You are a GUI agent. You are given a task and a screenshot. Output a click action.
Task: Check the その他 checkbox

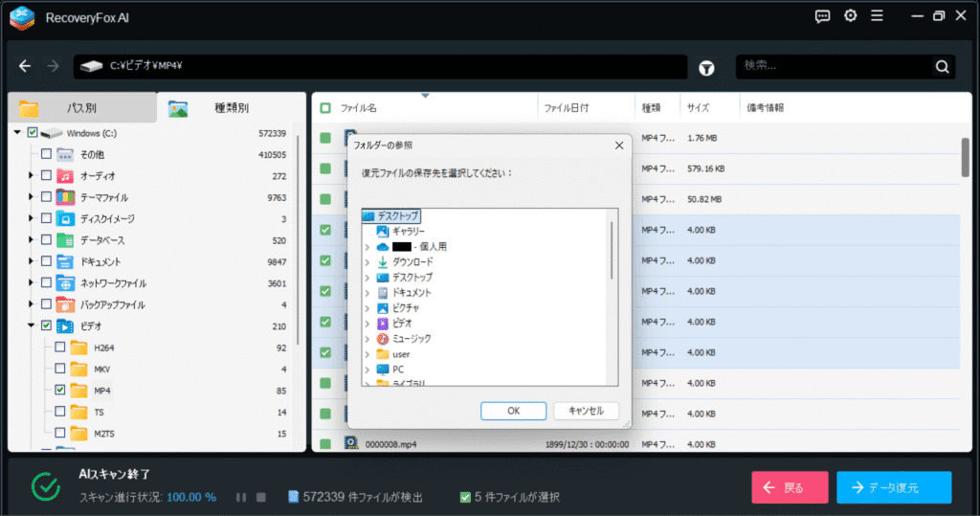46,154
